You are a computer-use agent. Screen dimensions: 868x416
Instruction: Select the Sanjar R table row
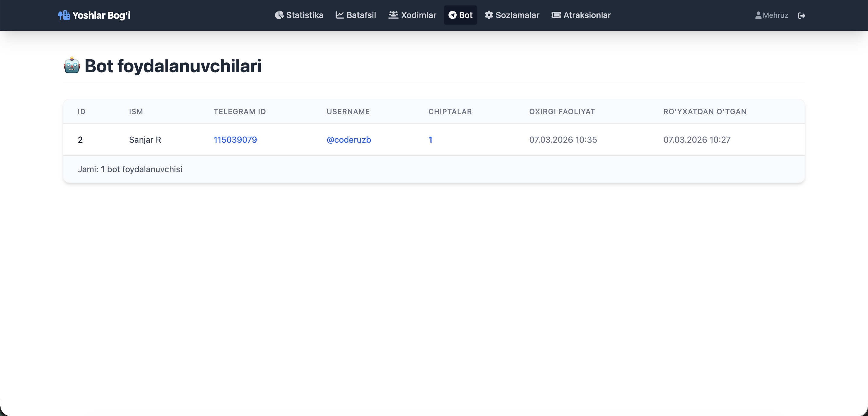(x=145, y=140)
